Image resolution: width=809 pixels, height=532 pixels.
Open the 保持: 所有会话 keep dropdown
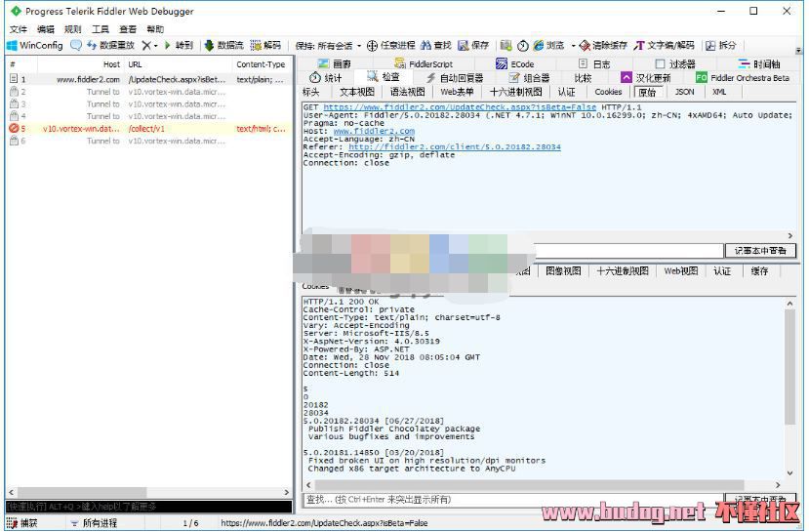tap(328, 46)
